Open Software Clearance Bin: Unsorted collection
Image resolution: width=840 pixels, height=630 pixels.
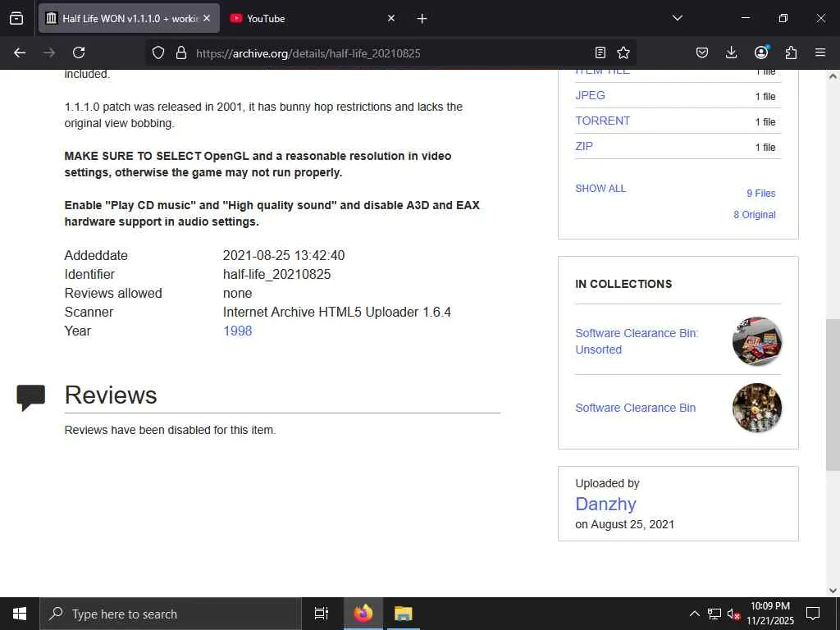(x=637, y=341)
